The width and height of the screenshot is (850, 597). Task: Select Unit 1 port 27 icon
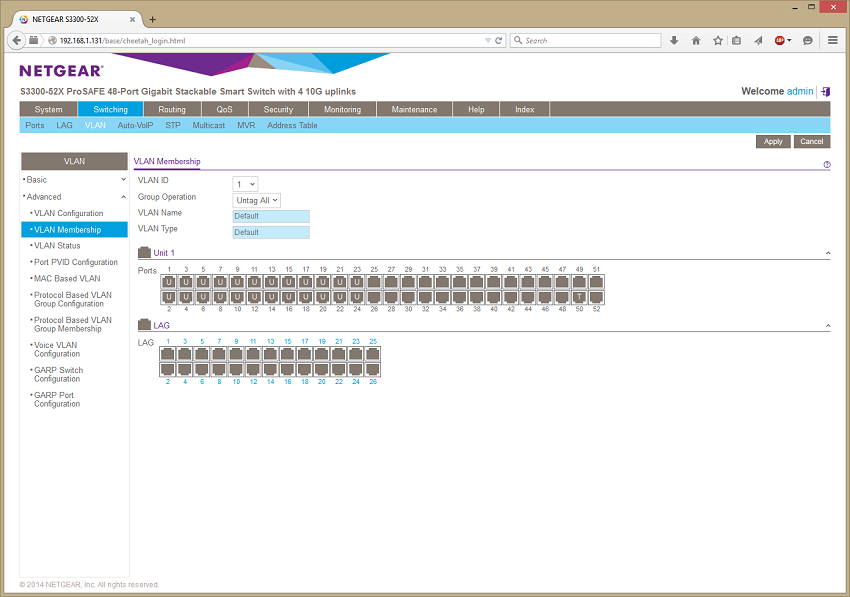point(391,282)
